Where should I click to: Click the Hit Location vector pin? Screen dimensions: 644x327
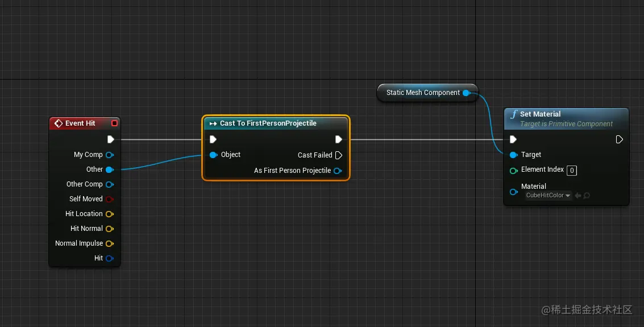[x=110, y=214]
